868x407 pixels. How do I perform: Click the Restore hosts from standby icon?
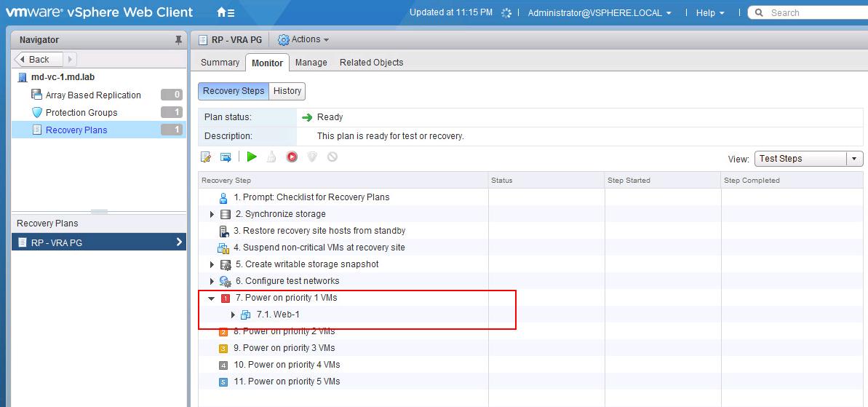(224, 232)
